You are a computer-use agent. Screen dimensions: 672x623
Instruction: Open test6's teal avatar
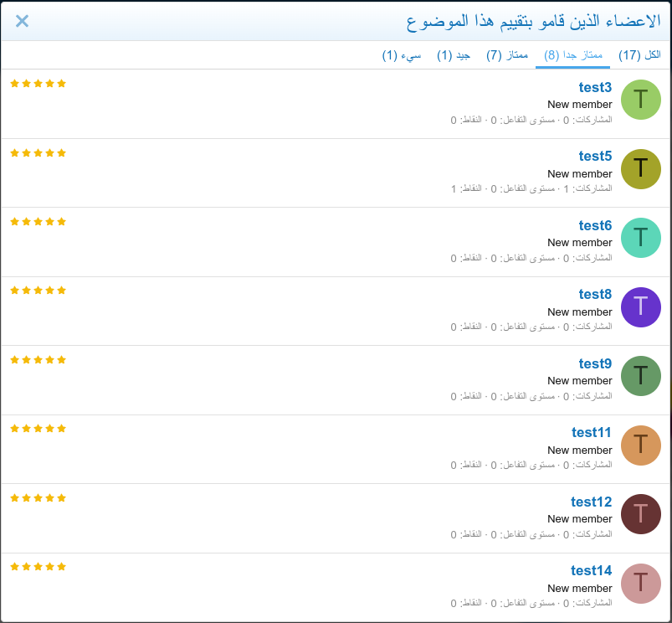click(640, 238)
